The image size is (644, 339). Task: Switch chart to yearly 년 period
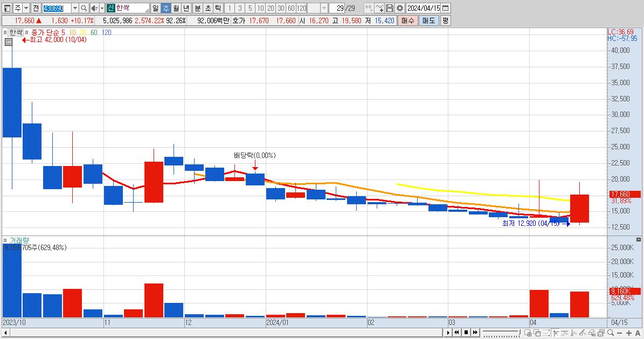186,8
